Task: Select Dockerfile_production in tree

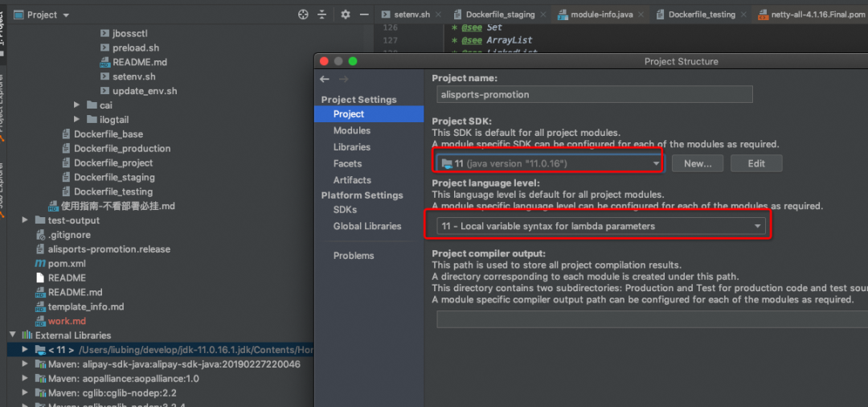Action: tap(122, 149)
